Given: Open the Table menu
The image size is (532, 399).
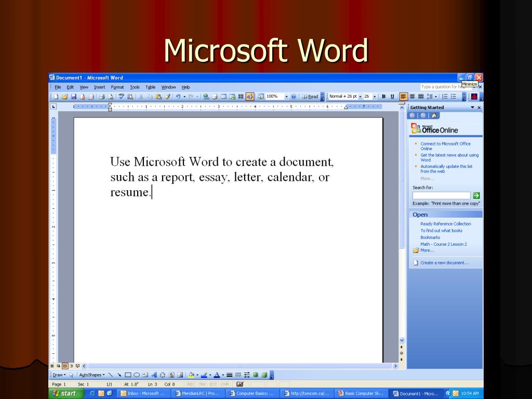Looking at the screenshot, I should pos(150,87).
